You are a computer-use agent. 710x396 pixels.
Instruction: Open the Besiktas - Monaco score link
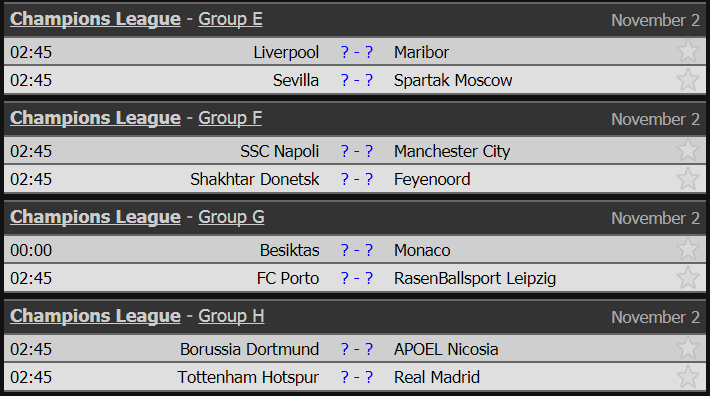click(357, 250)
